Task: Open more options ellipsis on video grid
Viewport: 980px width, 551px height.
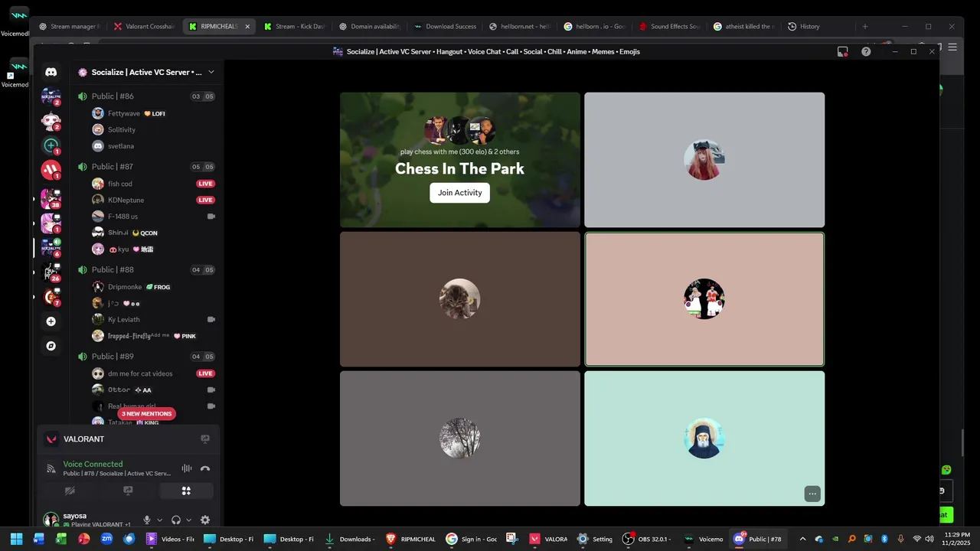Action: [812, 494]
